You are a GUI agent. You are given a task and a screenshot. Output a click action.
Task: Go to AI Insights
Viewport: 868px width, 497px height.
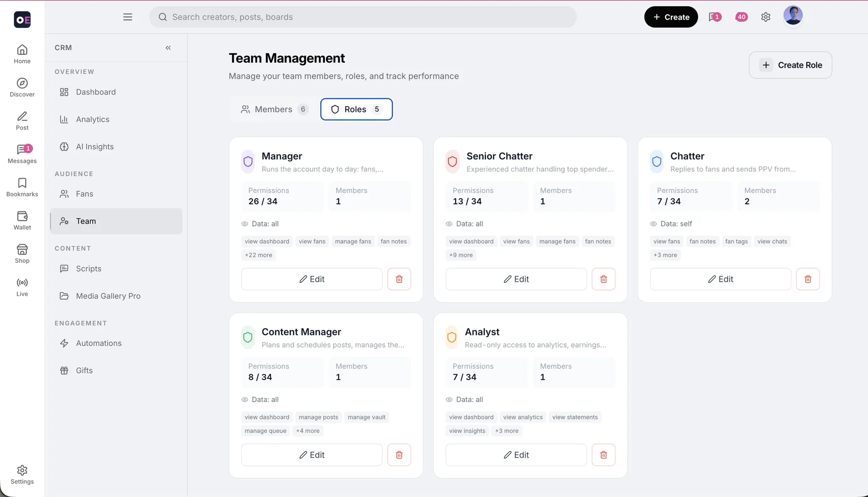coord(116,147)
